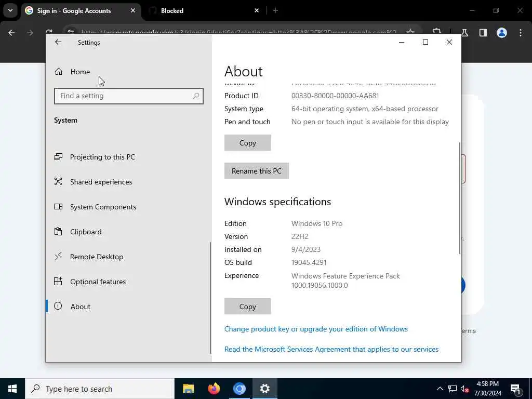Open Chrome from taskbar
The height and width of the screenshot is (399, 532).
point(239,389)
